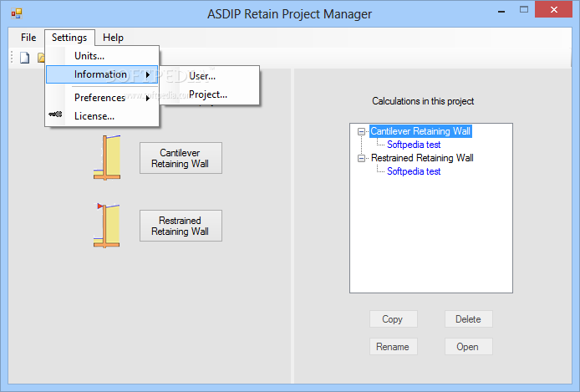Click the key icon beside License
The image size is (580, 392).
click(55, 115)
